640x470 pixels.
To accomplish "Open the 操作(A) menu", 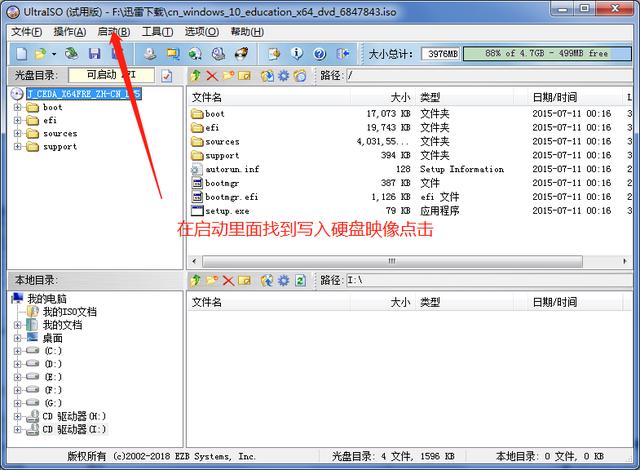I will [x=70, y=32].
